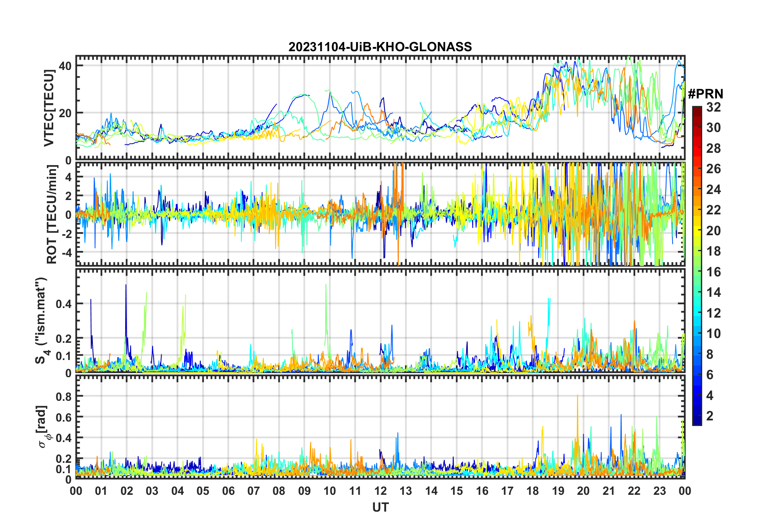Click the -4 tick on the ROT axis

(x=66, y=252)
